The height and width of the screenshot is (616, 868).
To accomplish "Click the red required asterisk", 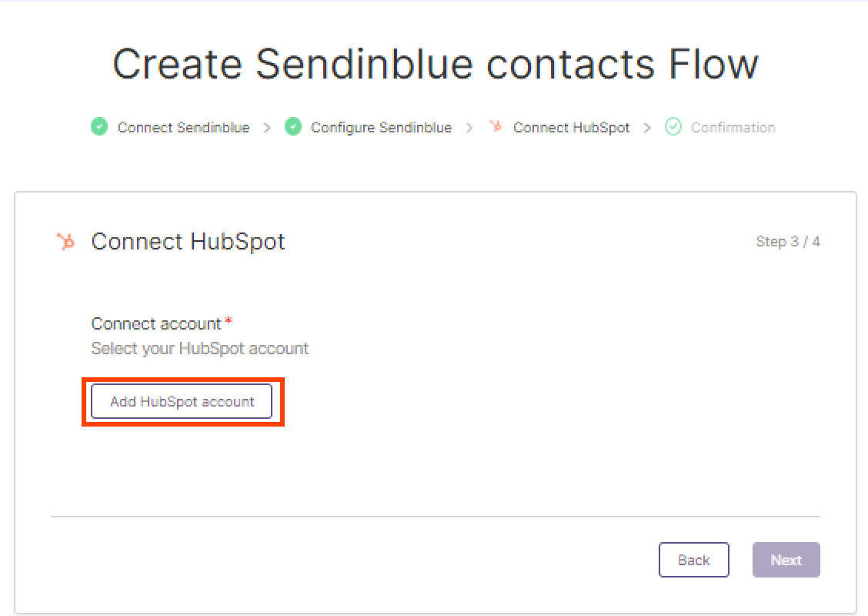I will pyautogui.click(x=228, y=321).
